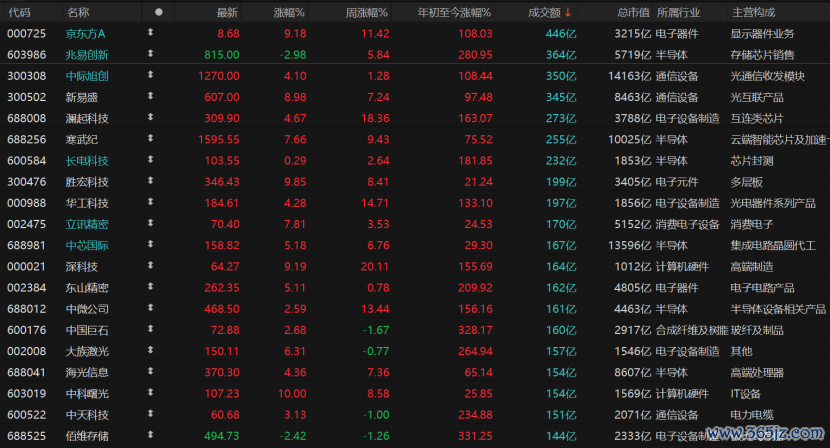
Task: Open stock 京东方A
Action: (x=85, y=34)
